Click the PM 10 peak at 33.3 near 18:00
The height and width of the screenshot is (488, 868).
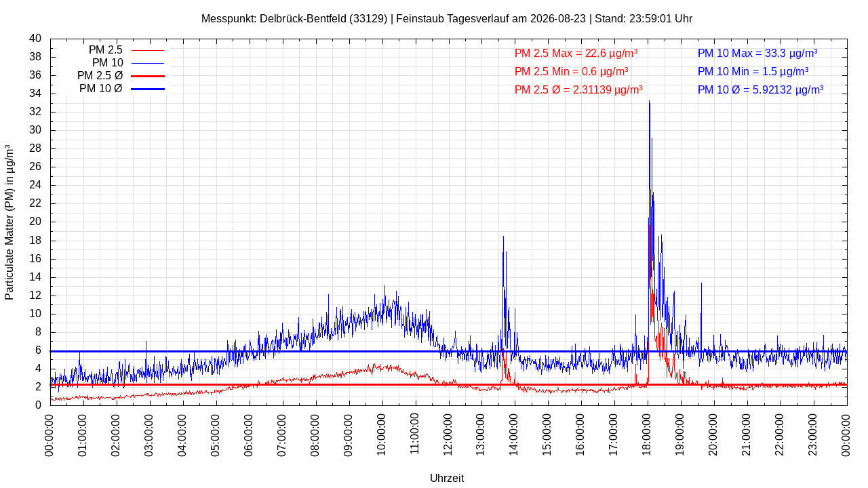click(x=650, y=102)
